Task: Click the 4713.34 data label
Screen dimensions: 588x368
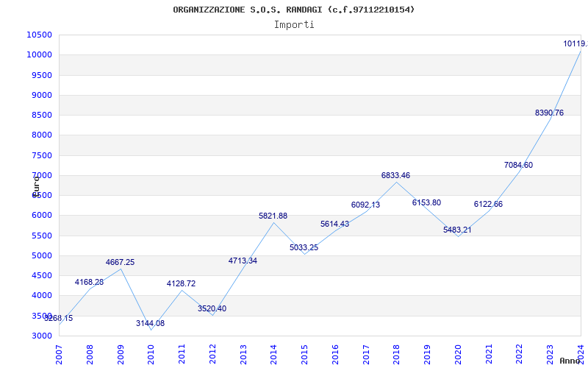Action: [243, 261]
